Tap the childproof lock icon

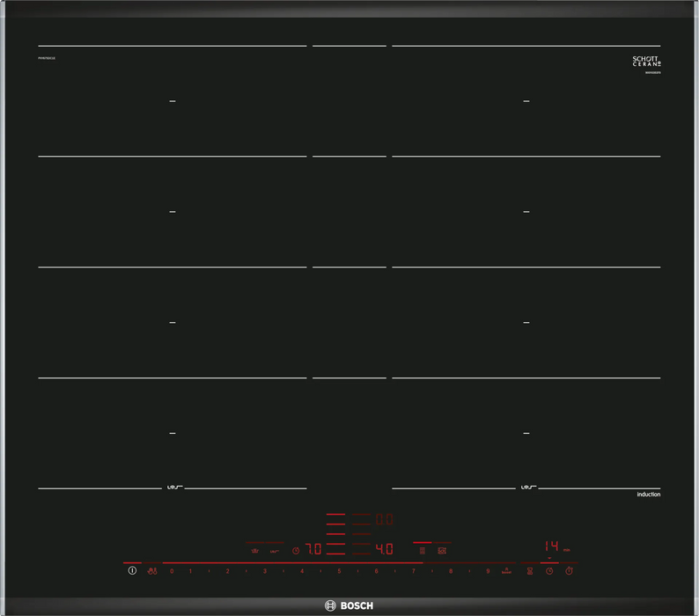[x=153, y=571]
